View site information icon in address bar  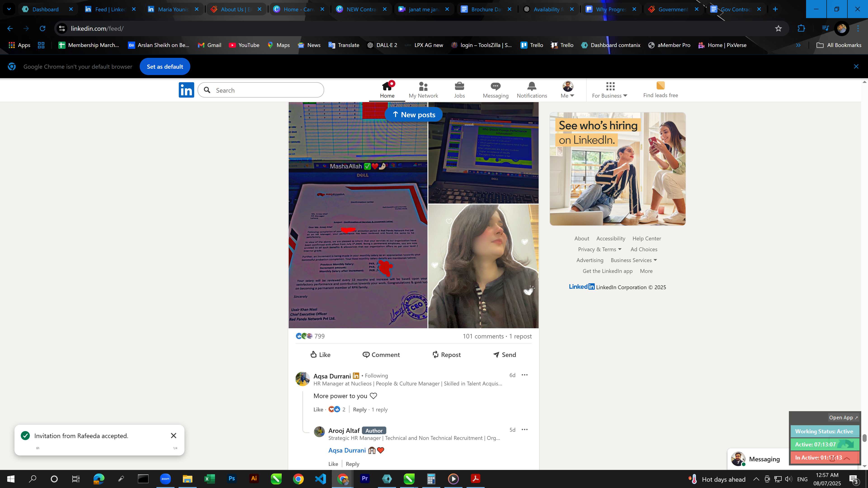62,29
